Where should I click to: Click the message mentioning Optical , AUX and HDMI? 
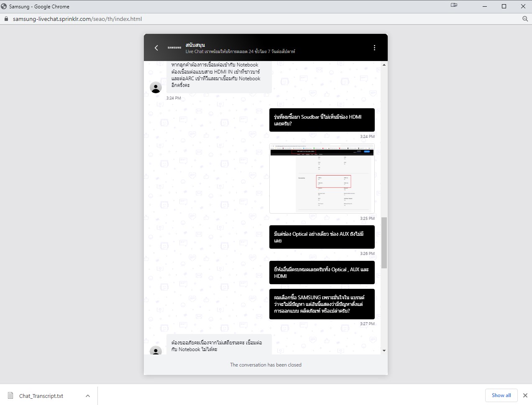[322, 273]
